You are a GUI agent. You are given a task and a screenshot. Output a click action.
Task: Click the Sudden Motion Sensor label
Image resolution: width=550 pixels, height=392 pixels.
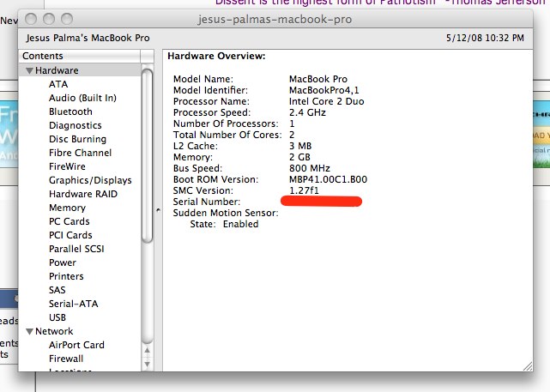tap(226, 213)
